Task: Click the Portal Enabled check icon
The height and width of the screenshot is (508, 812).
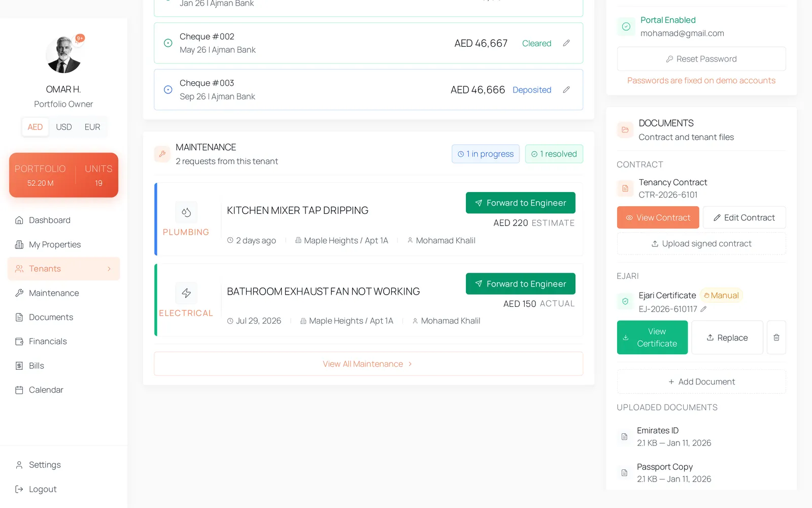Action: pyautogui.click(x=626, y=26)
